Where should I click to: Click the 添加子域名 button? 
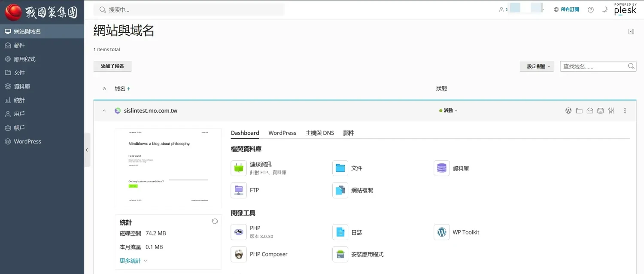point(112,66)
